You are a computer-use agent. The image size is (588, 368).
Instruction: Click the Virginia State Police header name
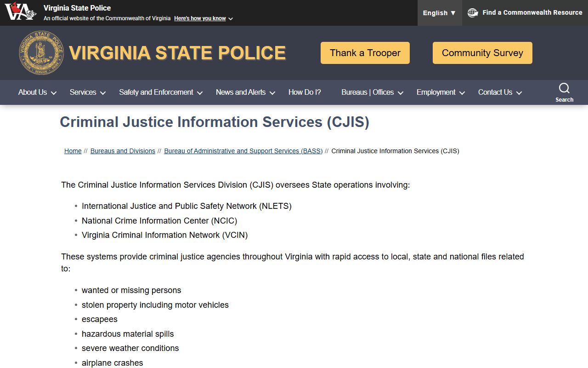pos(77,8)
